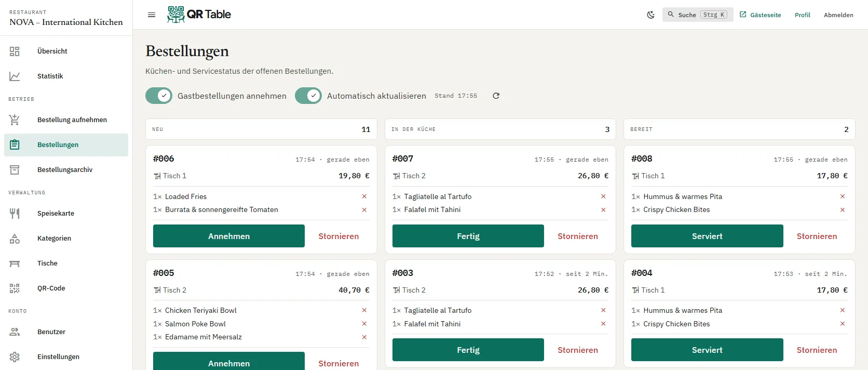Open Benutzer page
This screenshot has width=868, height=370.
(x=66, y=332)
